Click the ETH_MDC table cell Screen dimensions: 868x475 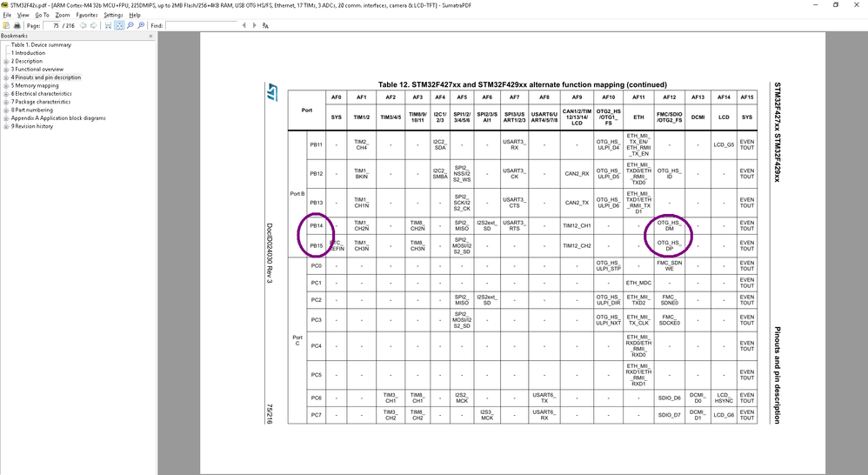638,283
